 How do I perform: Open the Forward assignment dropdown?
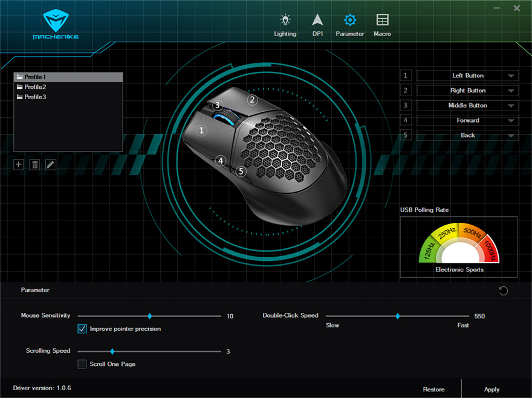tap(467, 120)
